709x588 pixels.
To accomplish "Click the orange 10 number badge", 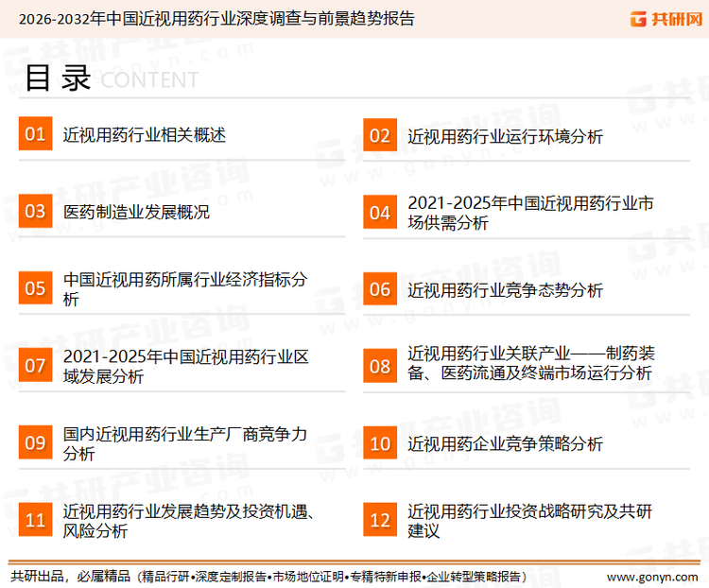I will point(379,443).
